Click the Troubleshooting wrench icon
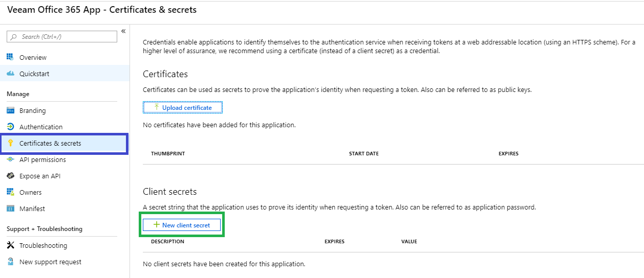This screenshot has width=644, height=278. (x=10, y=245)
